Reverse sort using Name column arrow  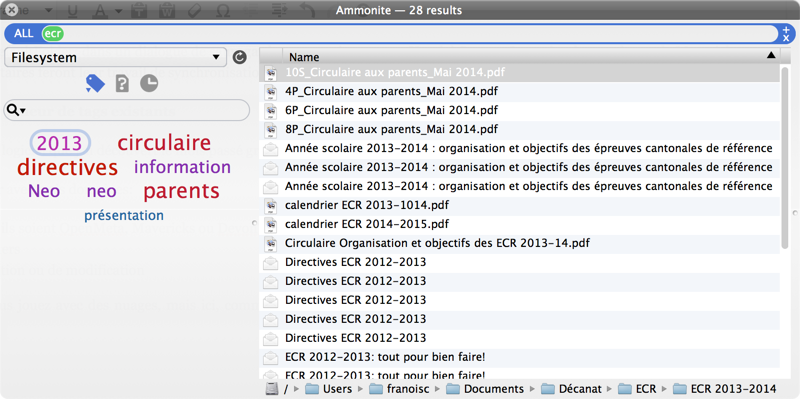(771, 55)
